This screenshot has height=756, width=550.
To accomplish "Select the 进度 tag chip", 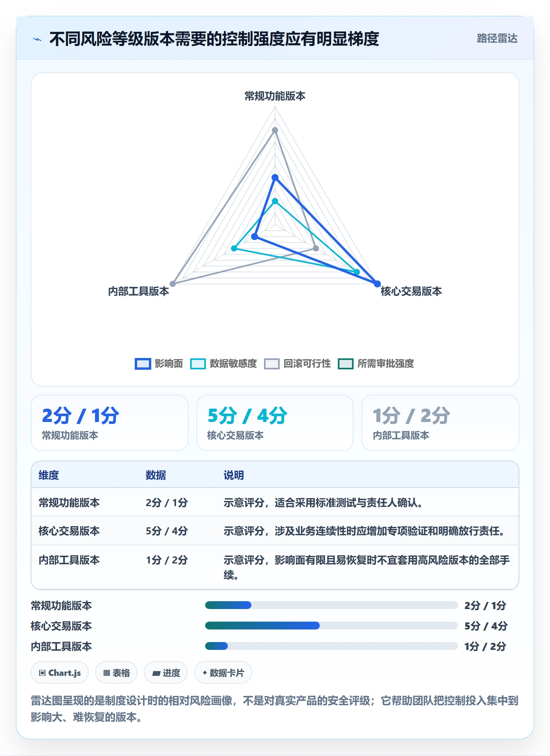I will [x=166, y=673].
